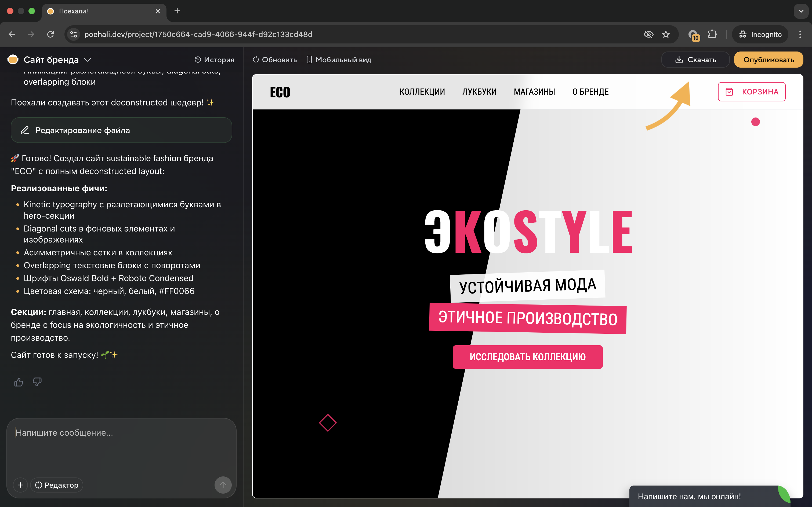Open the История panel
This screenshot has width=812, height=507.
(214, 60)
